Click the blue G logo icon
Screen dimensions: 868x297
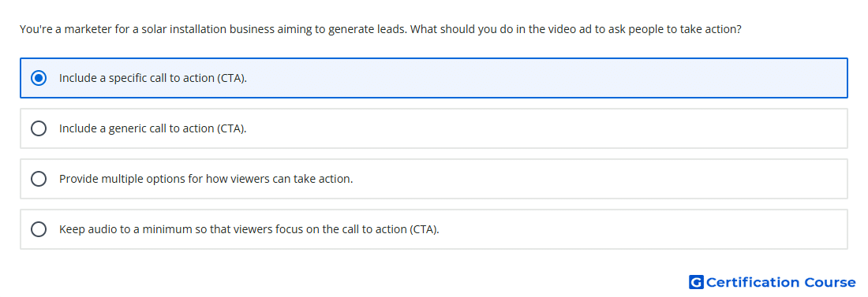(696, 282)
